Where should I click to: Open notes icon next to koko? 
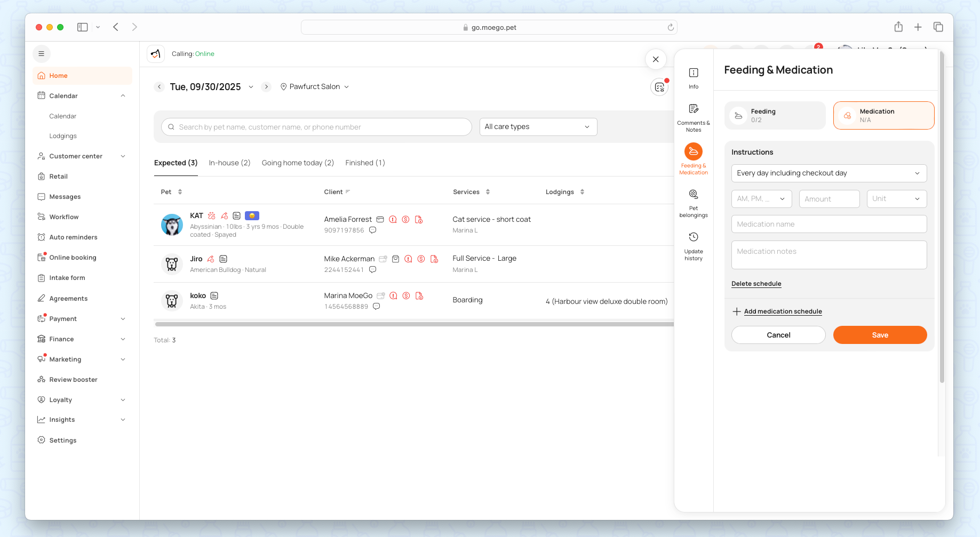[x=214, y=295]
